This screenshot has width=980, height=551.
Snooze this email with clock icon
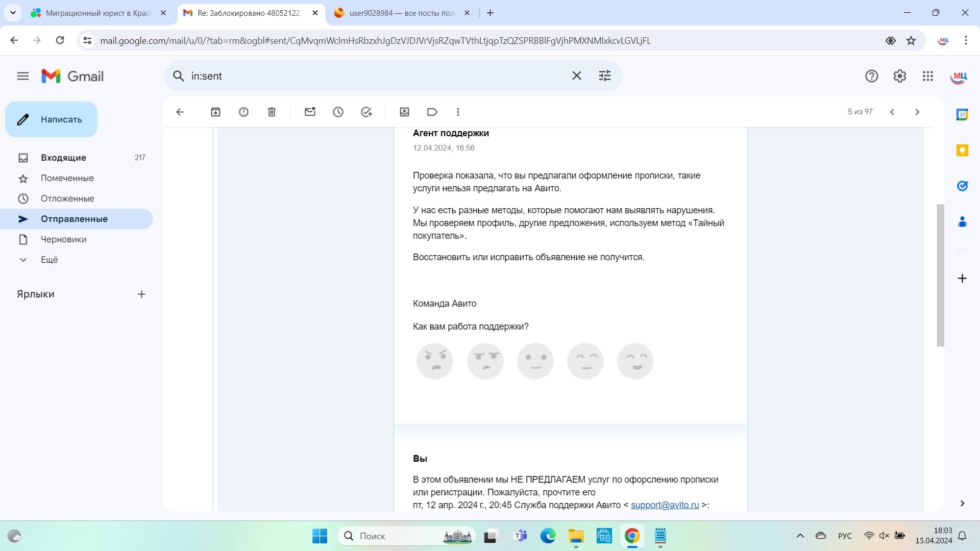tap(338, 112)
